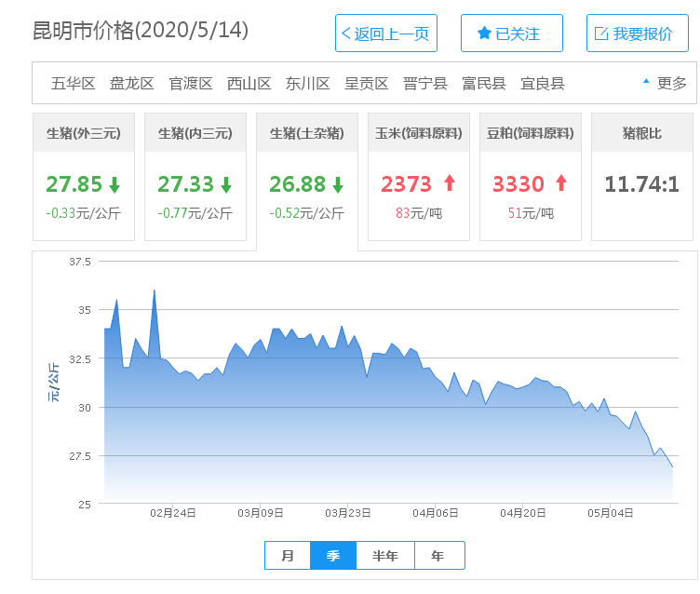Open the 玉米(饲料原料) price tab
The image size is (700, 594).
click(x=419, y=133)
